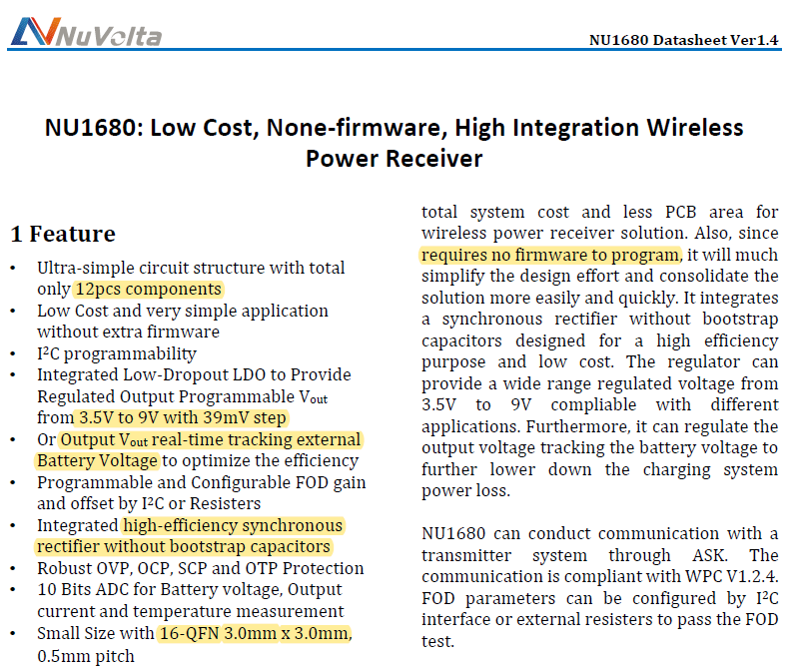Click the NuVolta logo
This screenshot has height=672, width=793.
pos(86,32)
